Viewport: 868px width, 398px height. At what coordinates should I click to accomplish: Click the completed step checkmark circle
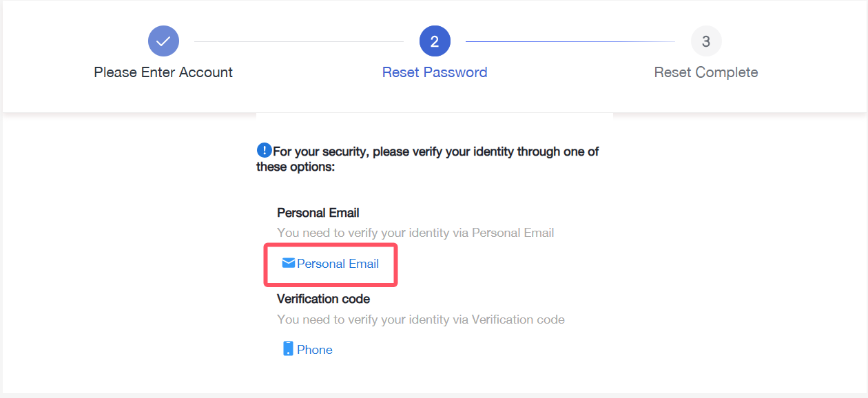[x=163, y=41]
